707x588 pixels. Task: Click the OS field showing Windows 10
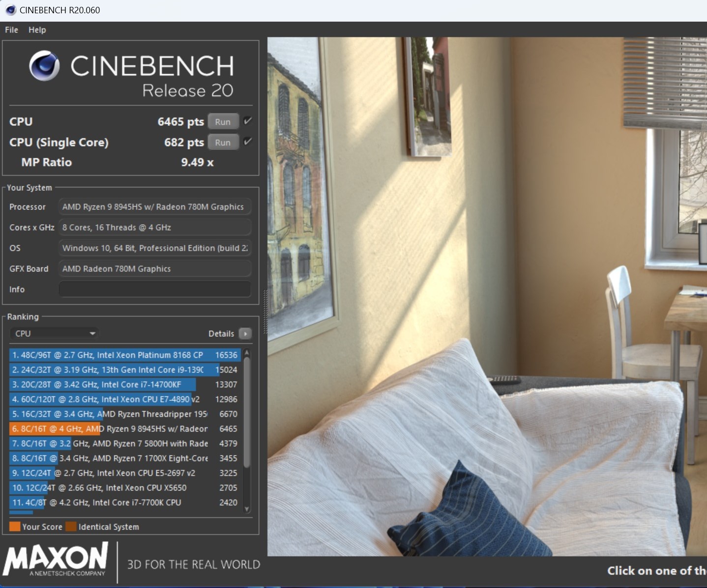click(155, 248)
